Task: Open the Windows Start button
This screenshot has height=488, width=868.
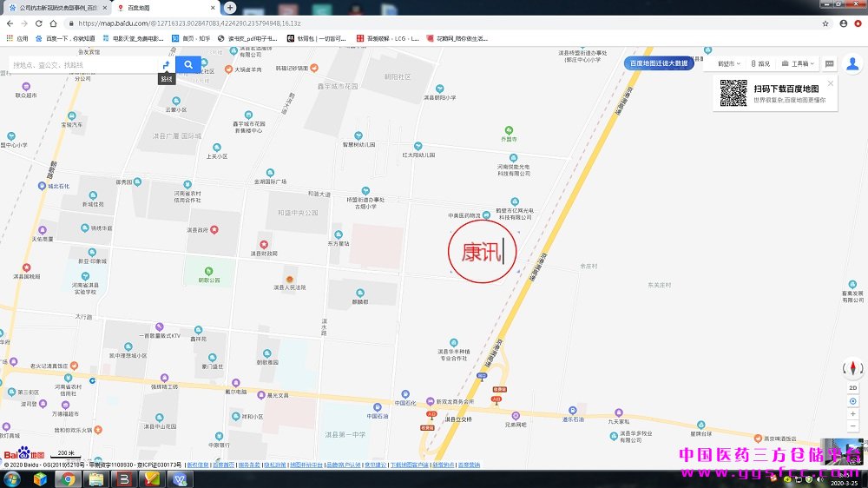Action: (x=12, y=478)
